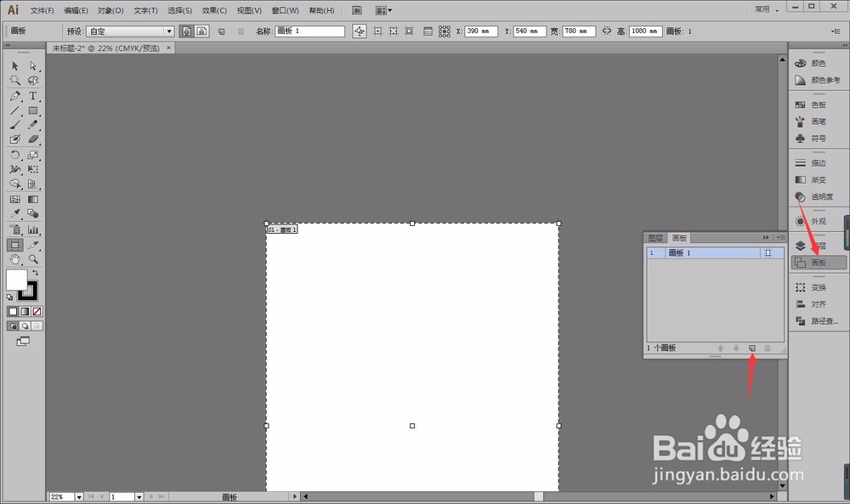
Task: Open 颜色 color panel
Action: [x=819, y=64]
